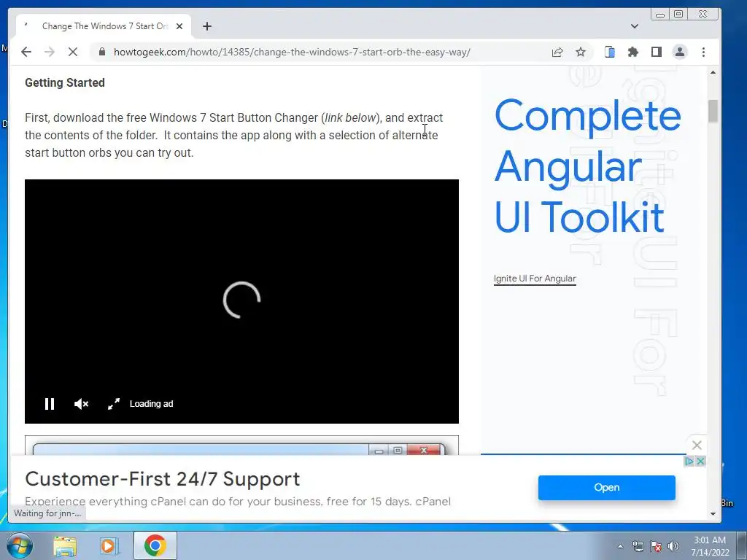The image size is (747, 560).
Task: Open the volume speaker tray icon
Action: pos(673,547)
